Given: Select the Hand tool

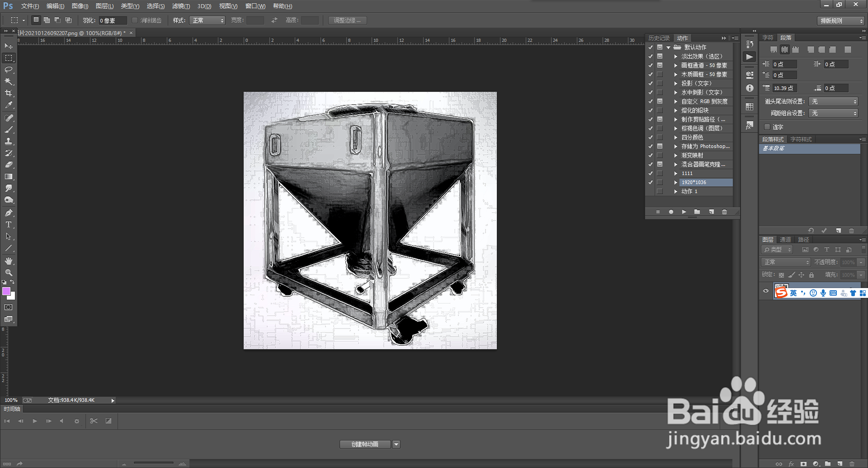Looking at the screenshot, I should click(9, 261).
